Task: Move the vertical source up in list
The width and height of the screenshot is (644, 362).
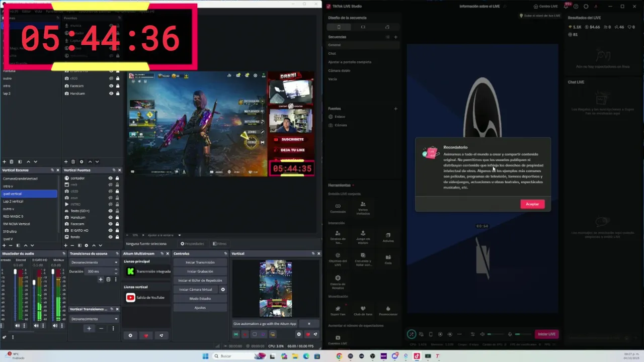Action: tap(94, 245)
